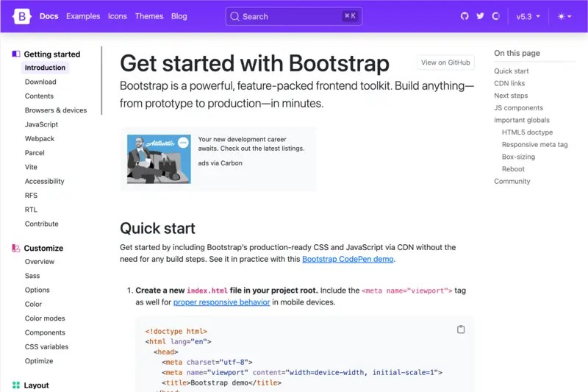The height and width of the screenshot is (392, 588).
Task: Click the Customize section heading
Action: coord(43,248)
